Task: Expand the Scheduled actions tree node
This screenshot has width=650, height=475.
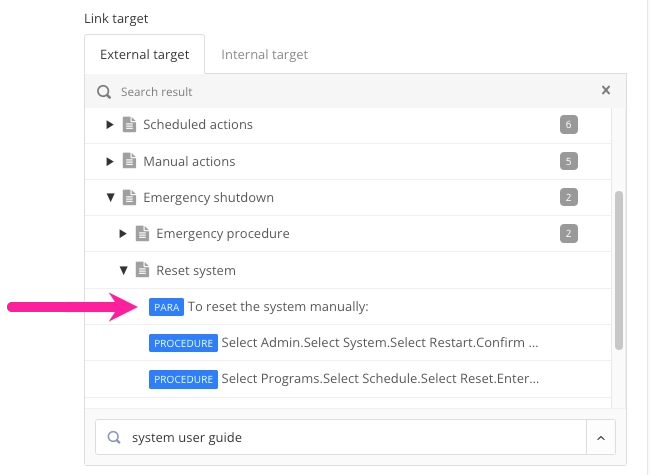Action: click(x=110, y=124)
